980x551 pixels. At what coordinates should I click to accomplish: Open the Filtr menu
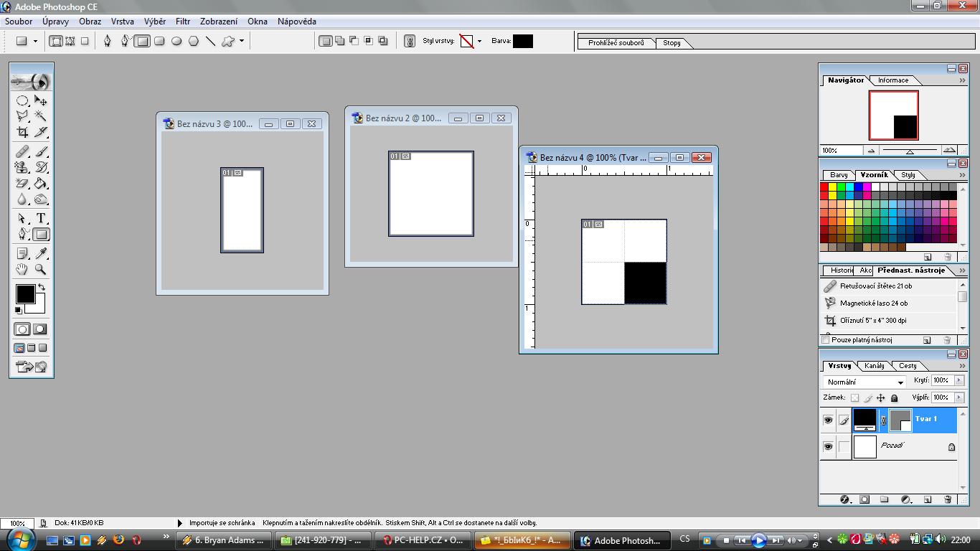tap(183, 22)
